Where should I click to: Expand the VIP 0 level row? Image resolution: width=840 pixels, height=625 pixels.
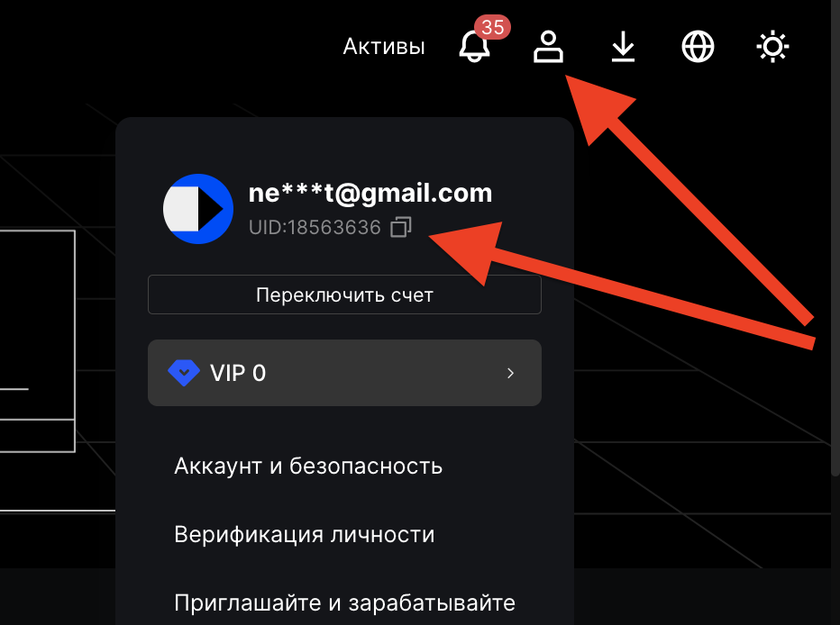click(x=344, y=373)
